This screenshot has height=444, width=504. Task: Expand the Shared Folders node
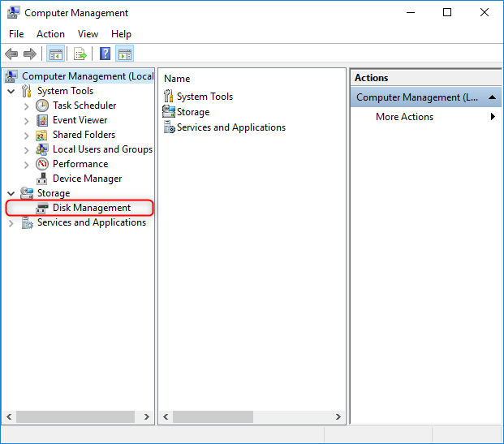[27, 135]
